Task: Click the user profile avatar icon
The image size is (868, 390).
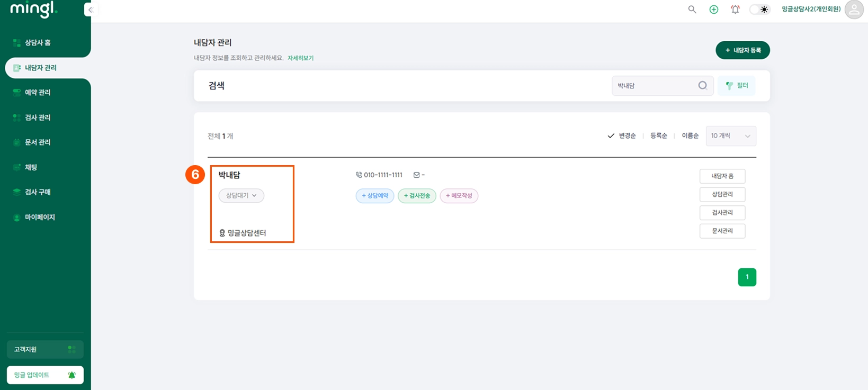Action: [854, 10]
